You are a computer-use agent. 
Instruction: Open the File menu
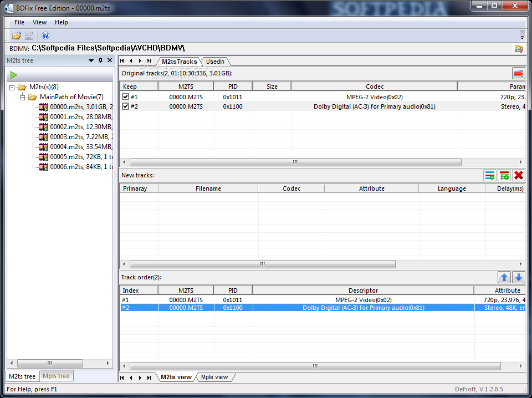tap(19, 22)
